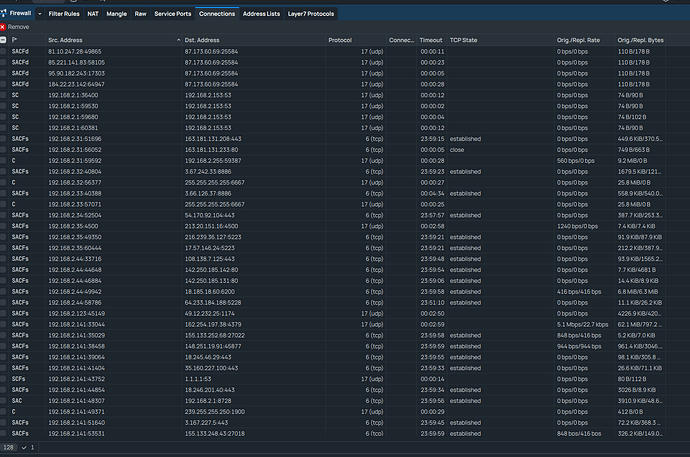The height and width of the screenshot is (457, 690).
Task: Sort by the Dst. Address column header
Action: pos(202,40)
